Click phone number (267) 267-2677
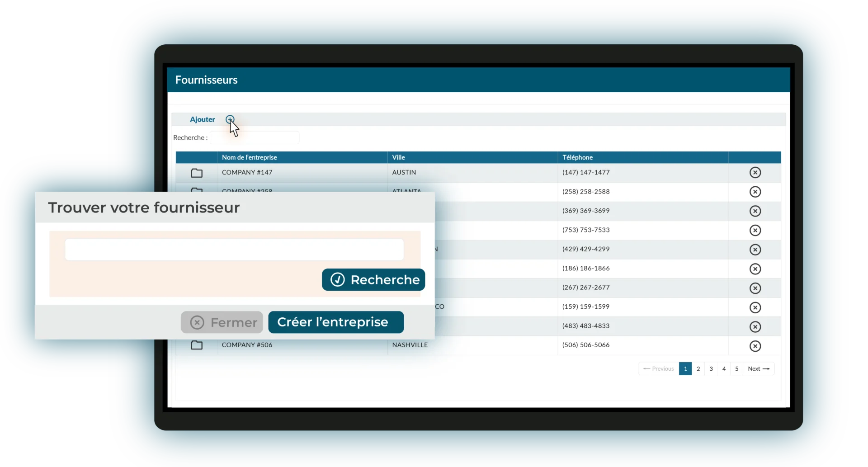868x467 pixels. (586, 287)
